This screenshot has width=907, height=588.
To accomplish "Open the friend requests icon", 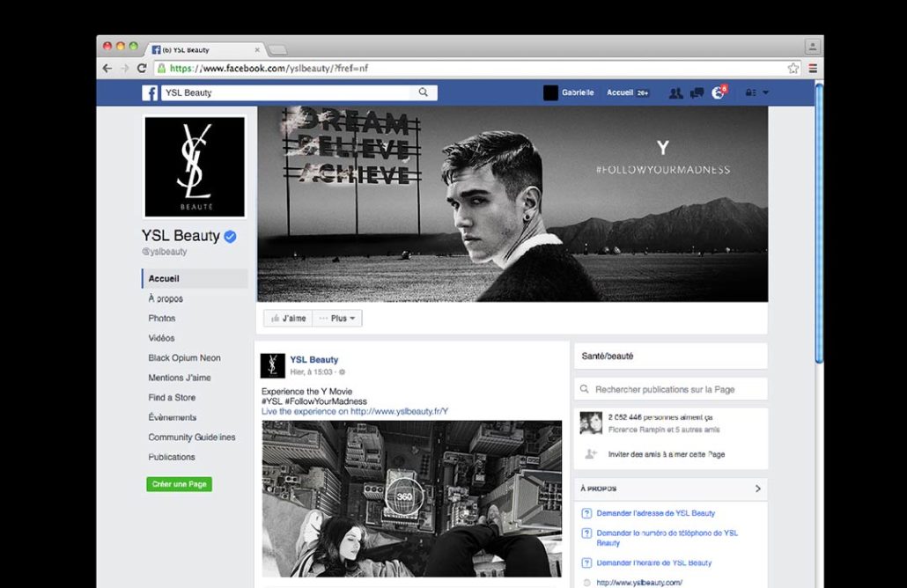I will click(675, 92).
